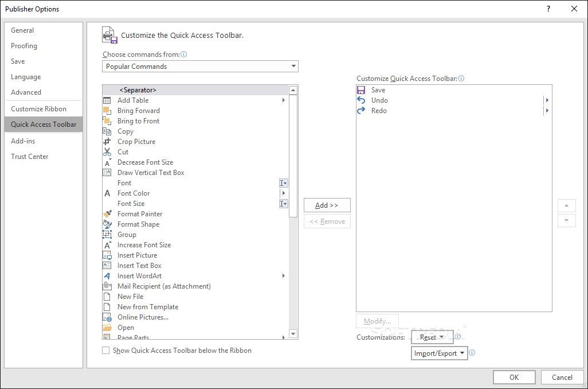588x389 pixels.
Task: Select the <Separator> list entry
Action: point(195,90)
